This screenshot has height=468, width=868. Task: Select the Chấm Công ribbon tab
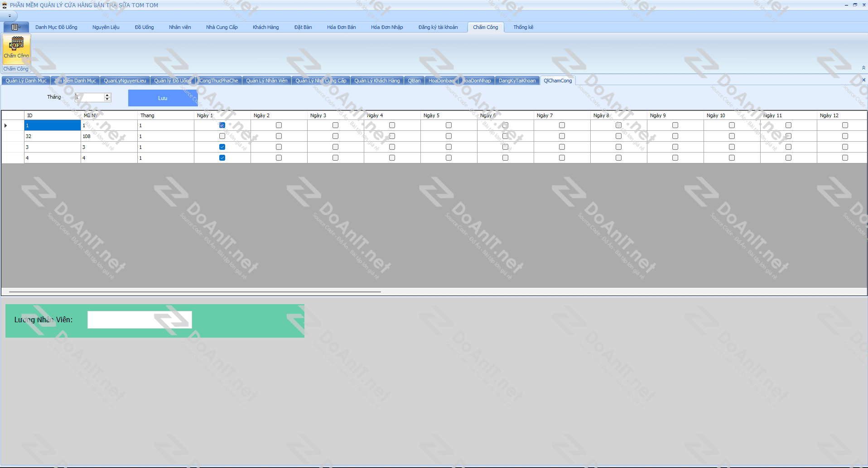coord(486,27)
